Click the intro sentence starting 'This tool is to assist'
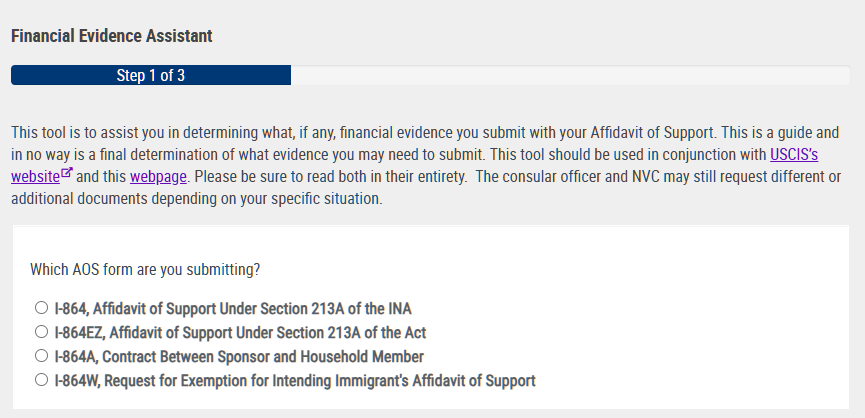The width and height of the screenshot is (865, 418). pyautogui.click(x=365, y=133)
